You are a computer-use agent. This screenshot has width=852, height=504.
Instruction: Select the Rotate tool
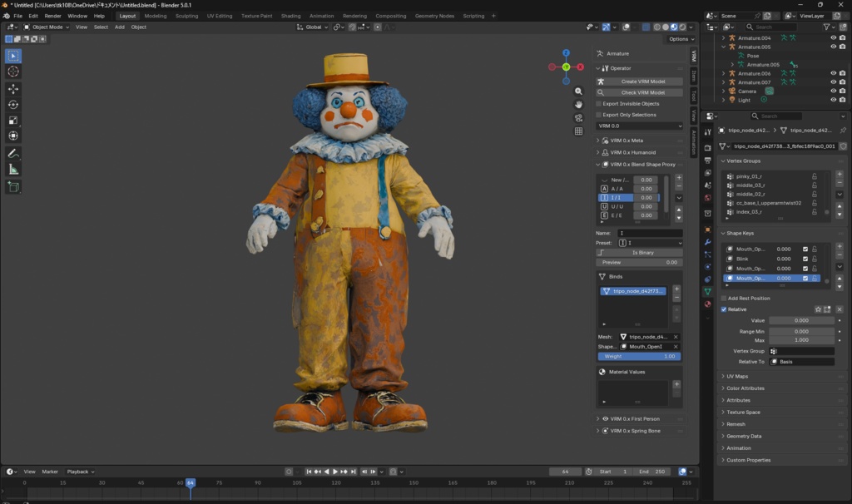click(13, 105)
